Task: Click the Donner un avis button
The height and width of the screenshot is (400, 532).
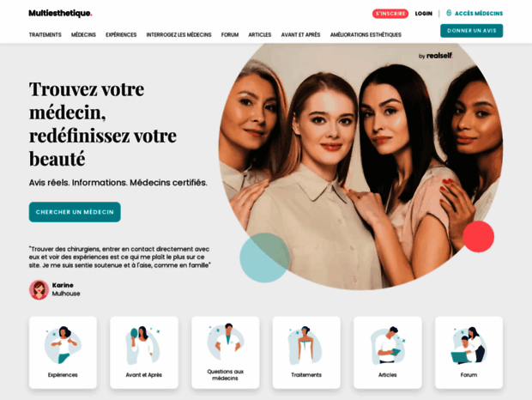Action: 472,31
